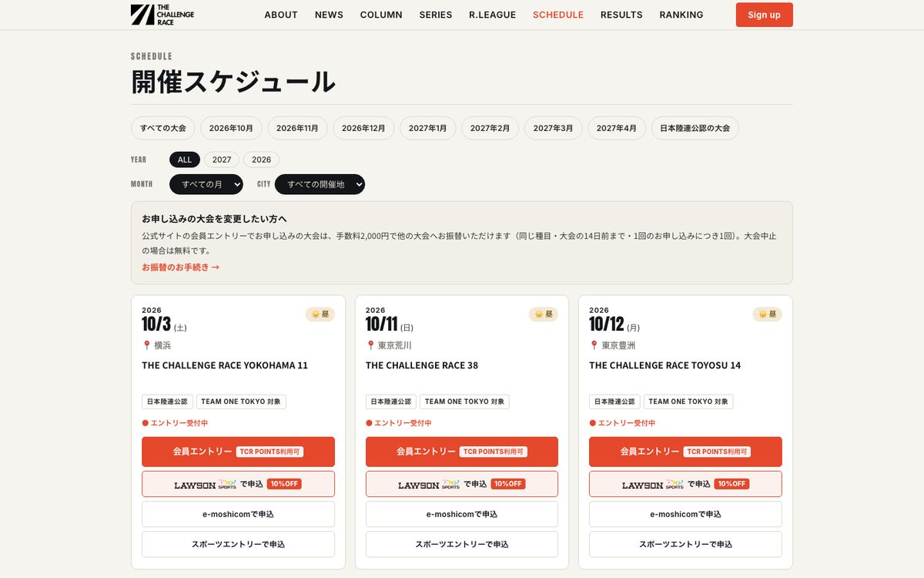924x578 pixels.
Task: Click the 昼 daytime badge on 10/12 card
Action: pos(767,314)
